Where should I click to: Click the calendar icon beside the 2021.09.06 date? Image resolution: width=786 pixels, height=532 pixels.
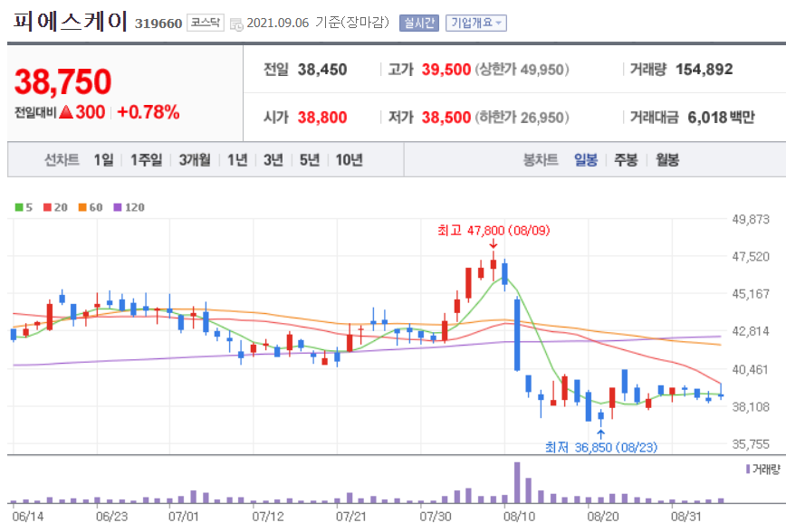(x=236, y=24)
